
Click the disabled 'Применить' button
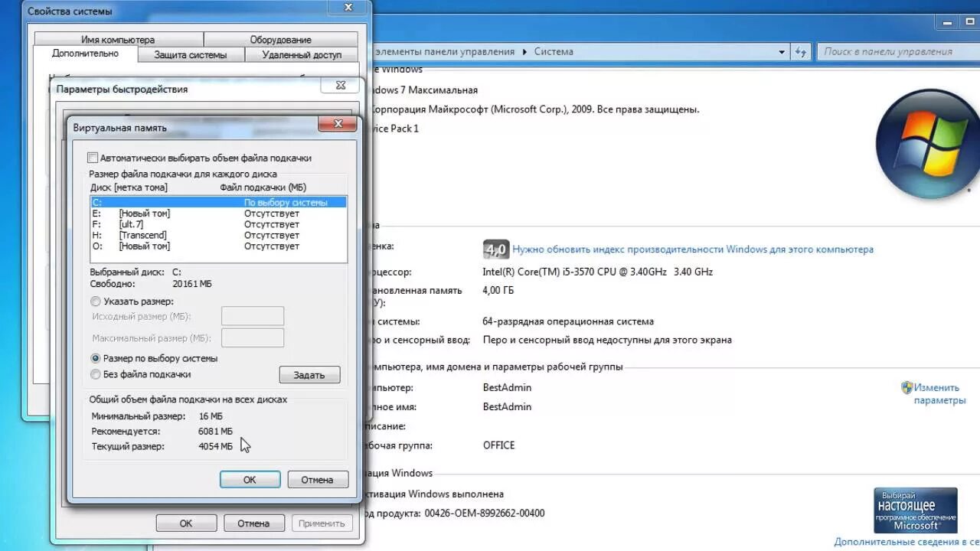click(322, 523)
